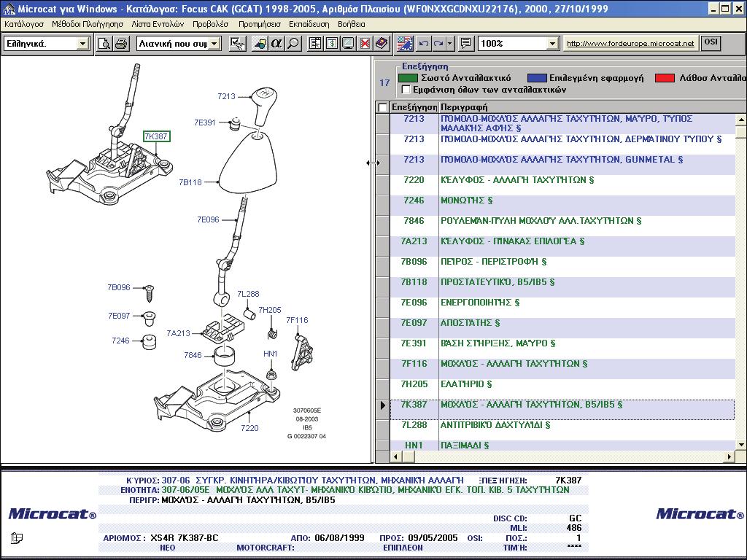Click the red 'Λάθος' legend swatch

pos(665,78)
